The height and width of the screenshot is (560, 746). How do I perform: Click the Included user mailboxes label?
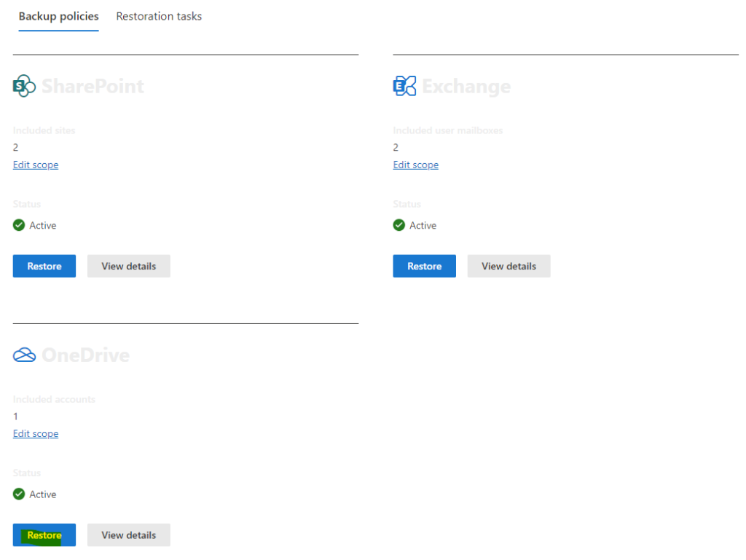448,130
